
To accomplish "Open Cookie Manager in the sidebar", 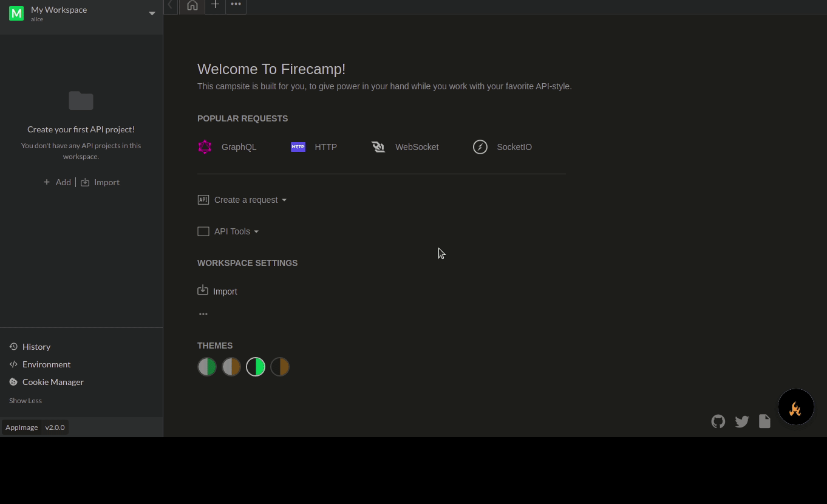I will pyautogui.click(x=47, y=382).
